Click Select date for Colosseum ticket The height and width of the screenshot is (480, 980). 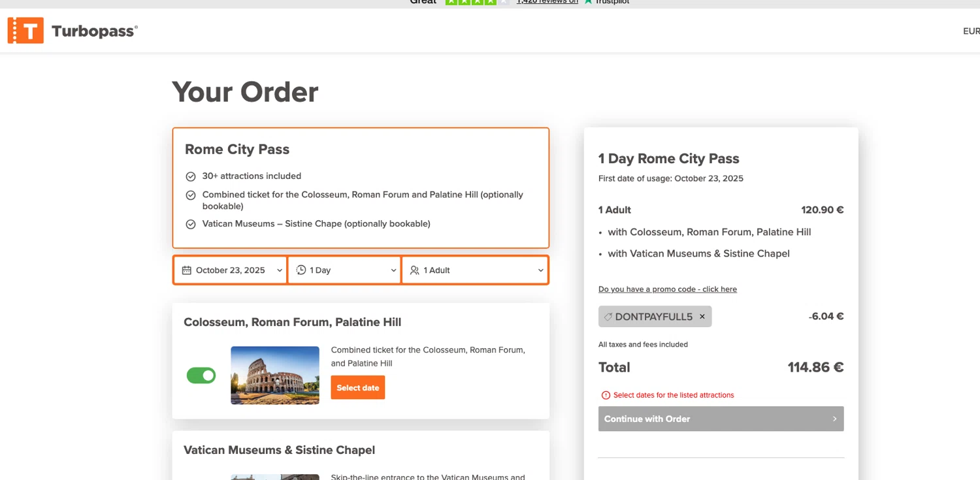pos(358,387)
